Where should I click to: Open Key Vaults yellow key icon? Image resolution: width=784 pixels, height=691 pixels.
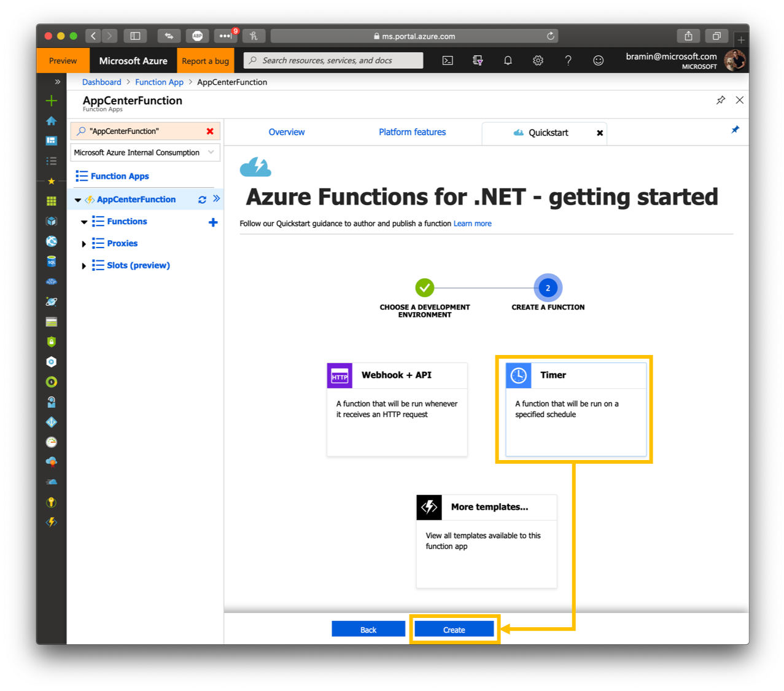[x=52, y=502]
